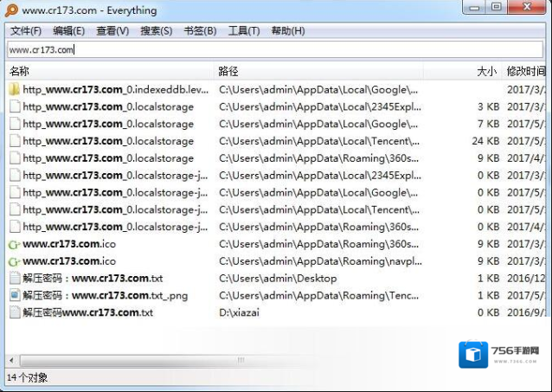552x392 pixels.
Task: Open the 搜索(S) menu
Action: click(x=156, y=31)
